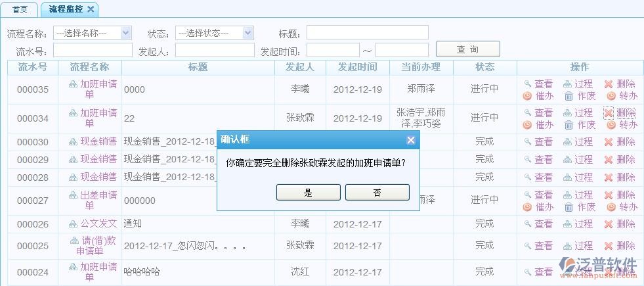This screenshot has height=286, width=644.
Task: Click 删除 icon for record 000026
Action: [x=608, y=224]
